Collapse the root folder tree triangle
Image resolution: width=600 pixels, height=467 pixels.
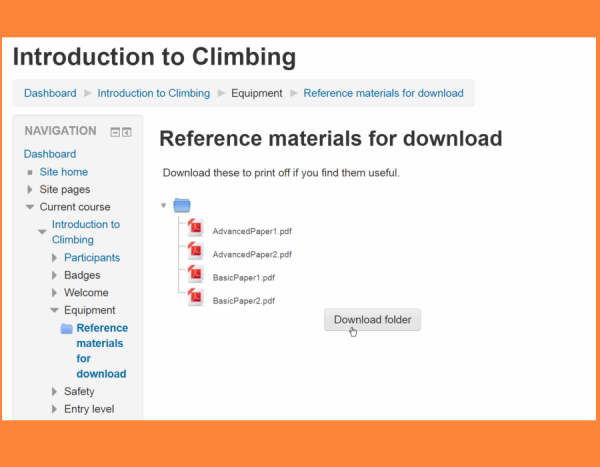click(163, 206)
